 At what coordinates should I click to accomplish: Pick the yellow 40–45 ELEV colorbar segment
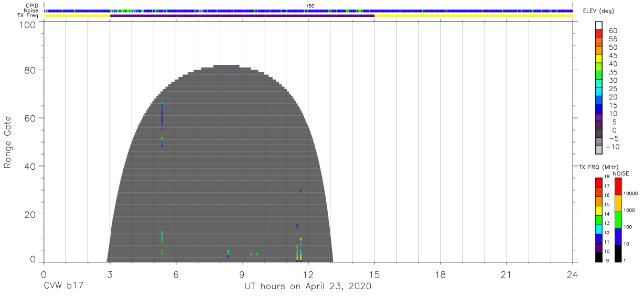click(x=599, y=59)
